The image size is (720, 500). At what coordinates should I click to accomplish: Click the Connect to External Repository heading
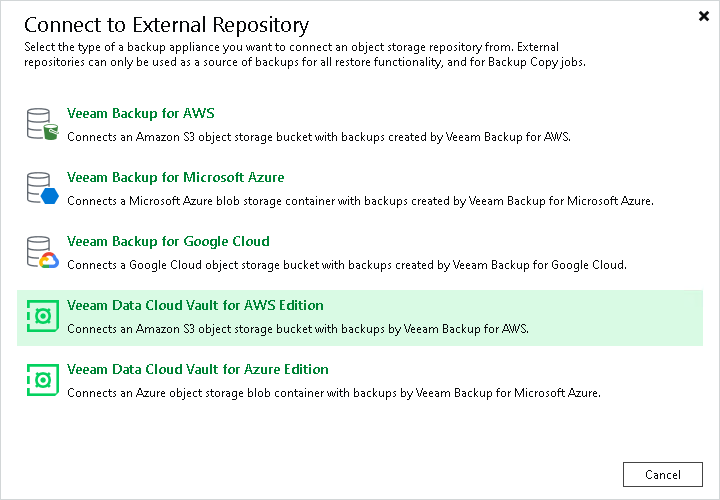coord(166,25)
